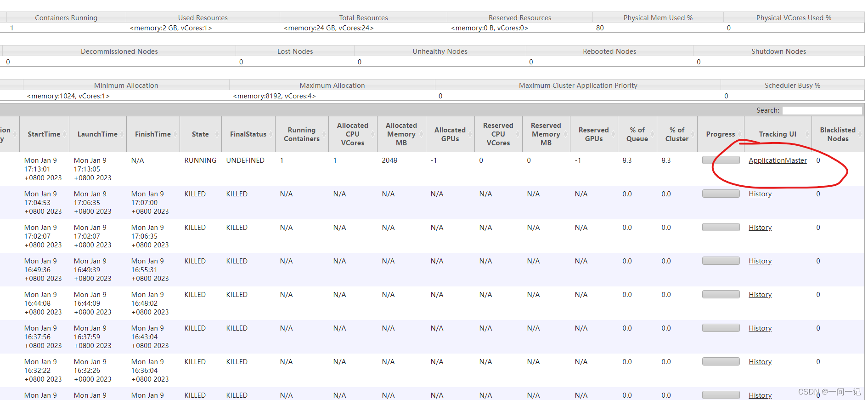Click progress bar of the RUNNING application
The width and height of the screenshot is (868, 400).
721,160
